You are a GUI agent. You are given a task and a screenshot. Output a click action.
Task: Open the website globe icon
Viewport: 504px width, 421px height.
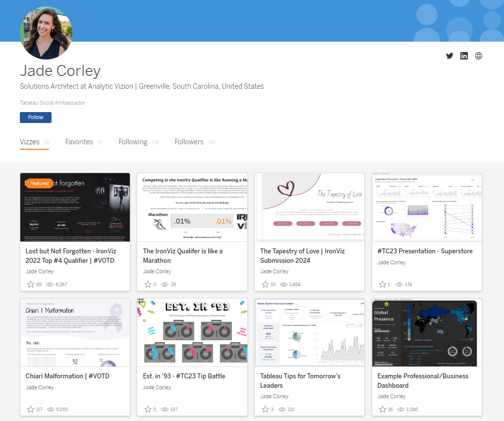pos(479,56)
